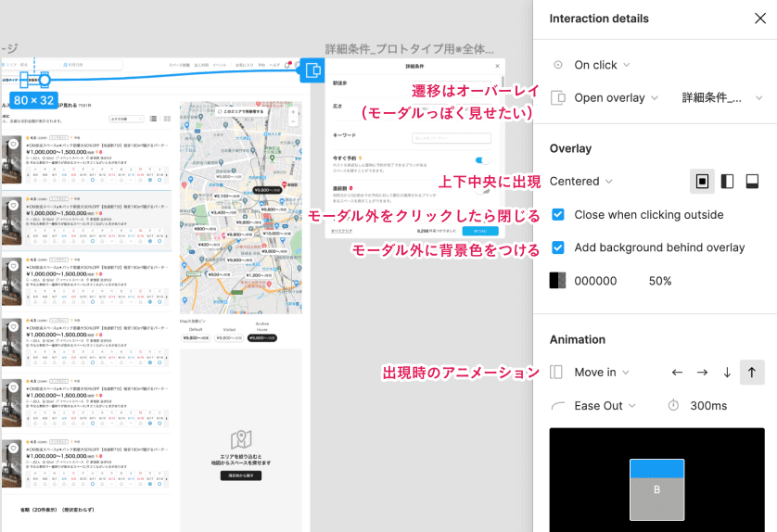The width and height of the screenshot is (777, 532).
Task: Click the animation preview thumbnail
Action: click(x=656, y=480)
